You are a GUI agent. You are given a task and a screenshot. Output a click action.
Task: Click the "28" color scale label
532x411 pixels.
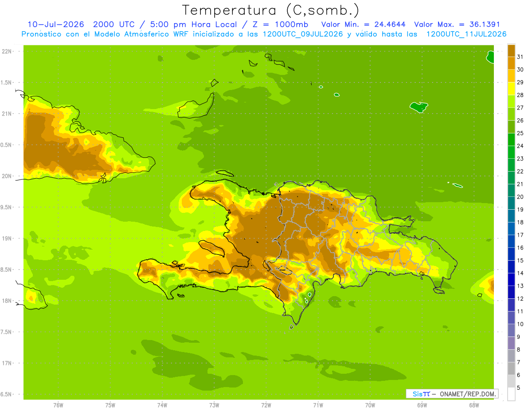point(520,95)
